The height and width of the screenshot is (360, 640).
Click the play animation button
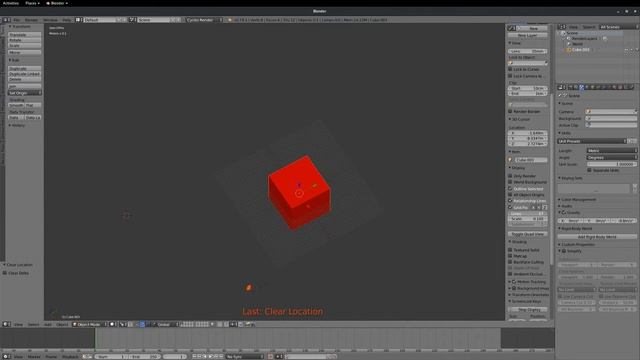211,357
